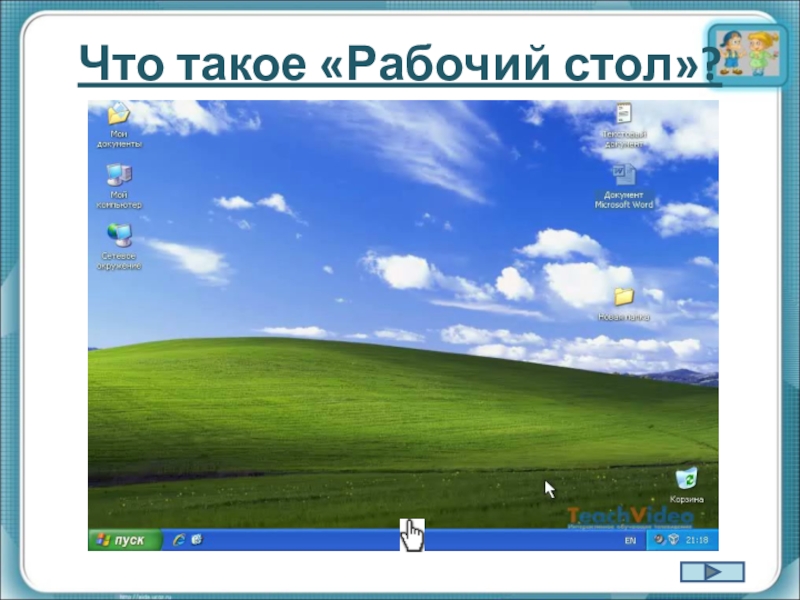Open the пуск Start menu button
Screen dimensions: 800x600
pyautogui.click(x=124, y=540)
